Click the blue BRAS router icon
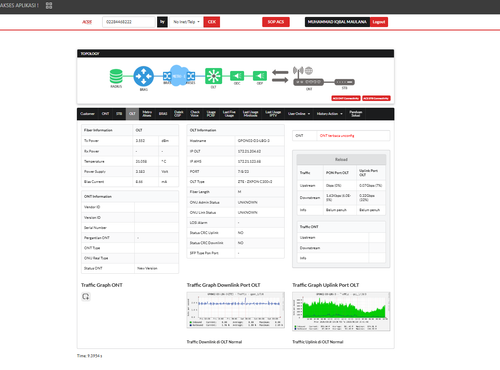The width and height of the screenshot is (500, 370). tap(144, 76)
